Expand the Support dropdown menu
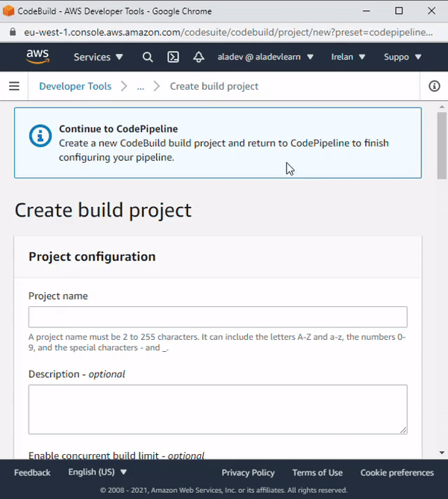 pos(402,57)
